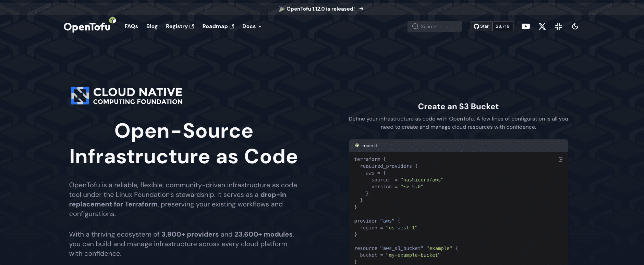Open the Slack community icon
Image resolution: width=644 pixels, height=265 pixels.
tap(558, 26)
